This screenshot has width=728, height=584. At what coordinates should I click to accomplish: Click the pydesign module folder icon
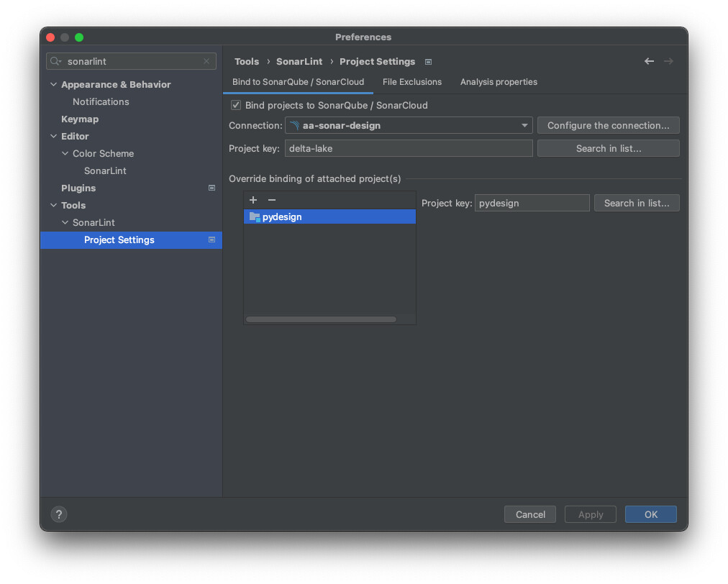pos(254,216)
